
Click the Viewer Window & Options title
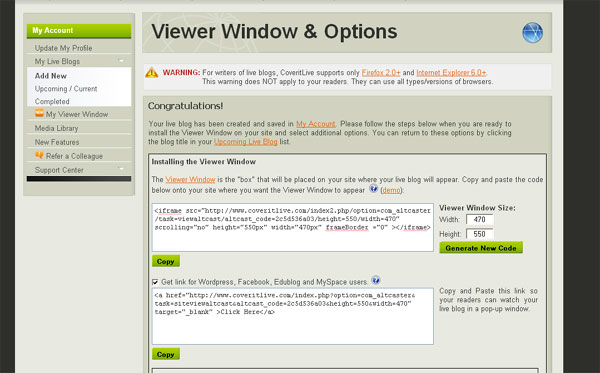pyautogui.click(x=274, y=32)
